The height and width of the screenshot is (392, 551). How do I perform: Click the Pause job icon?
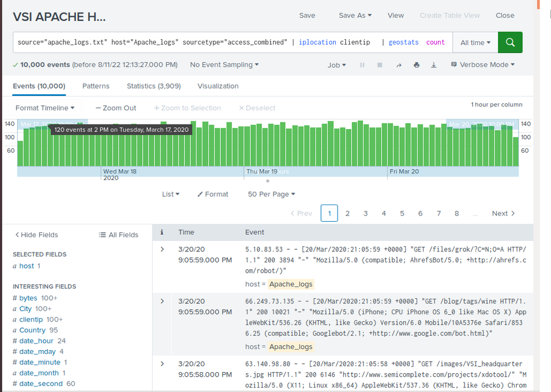362,65
